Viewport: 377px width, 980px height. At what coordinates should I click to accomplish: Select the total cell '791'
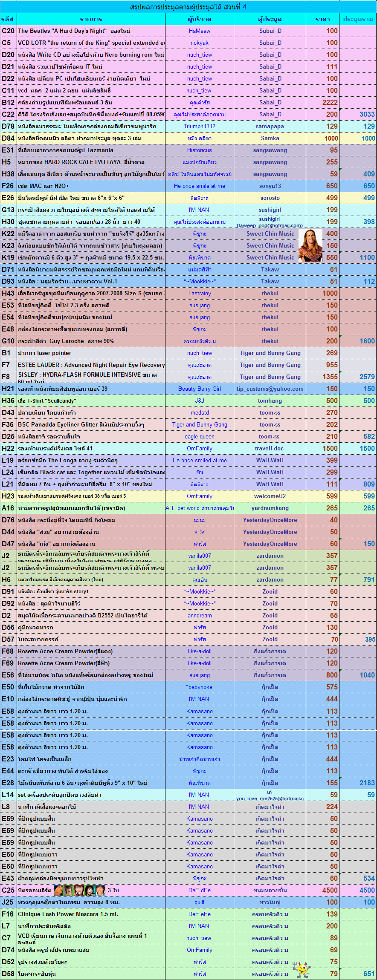point(358,579)
